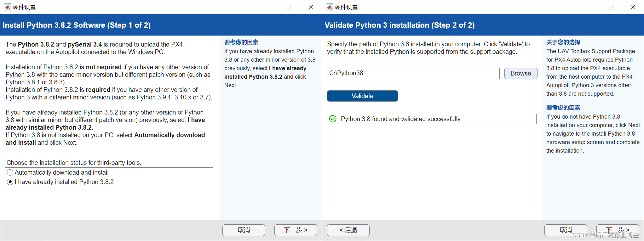Click green checkmark validation status icon
The width and height of the screenshot is (644, 241).
tap(333, 119)
